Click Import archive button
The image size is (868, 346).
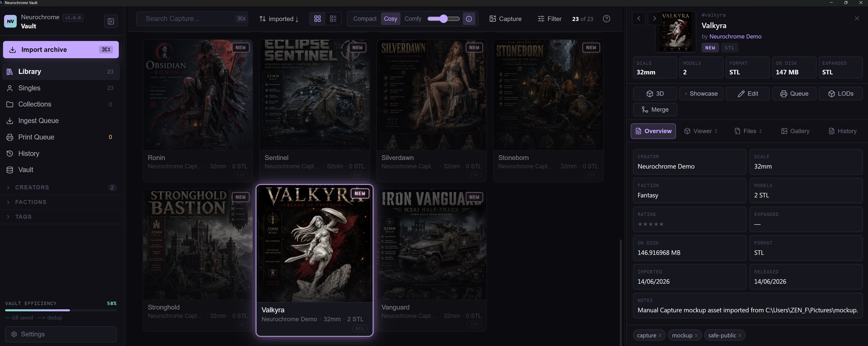(61, 50)
